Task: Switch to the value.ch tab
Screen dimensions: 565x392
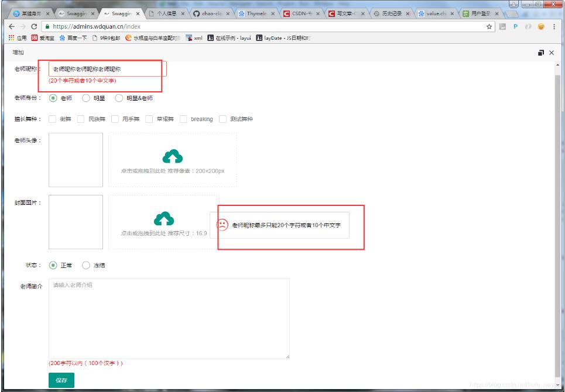Action: (437, 13)
